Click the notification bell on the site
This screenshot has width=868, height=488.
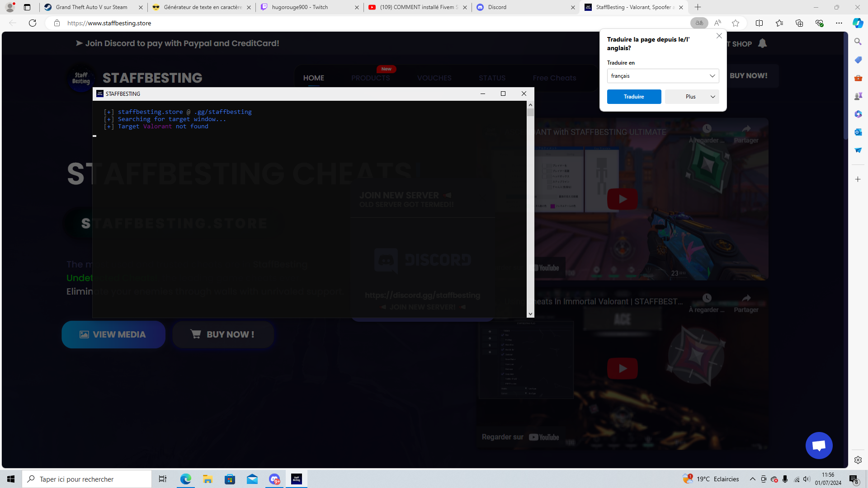point(762,43)
